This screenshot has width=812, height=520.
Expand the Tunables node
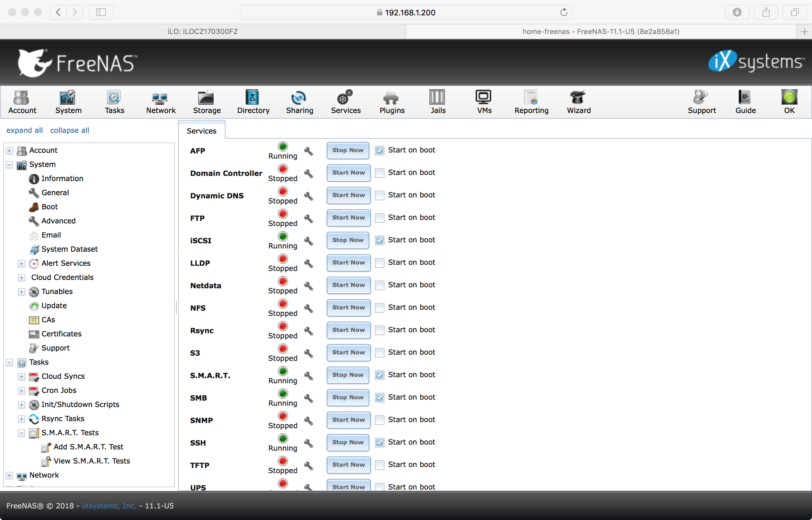(21, 292)
